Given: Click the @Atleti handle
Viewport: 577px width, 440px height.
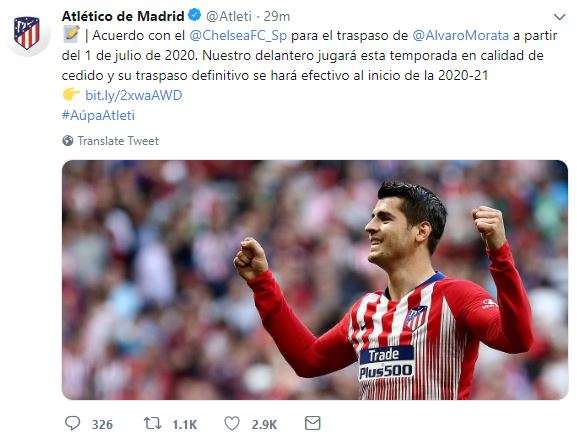Looking at the screenshot, I should pyautogui.click(x=229, y=17).
